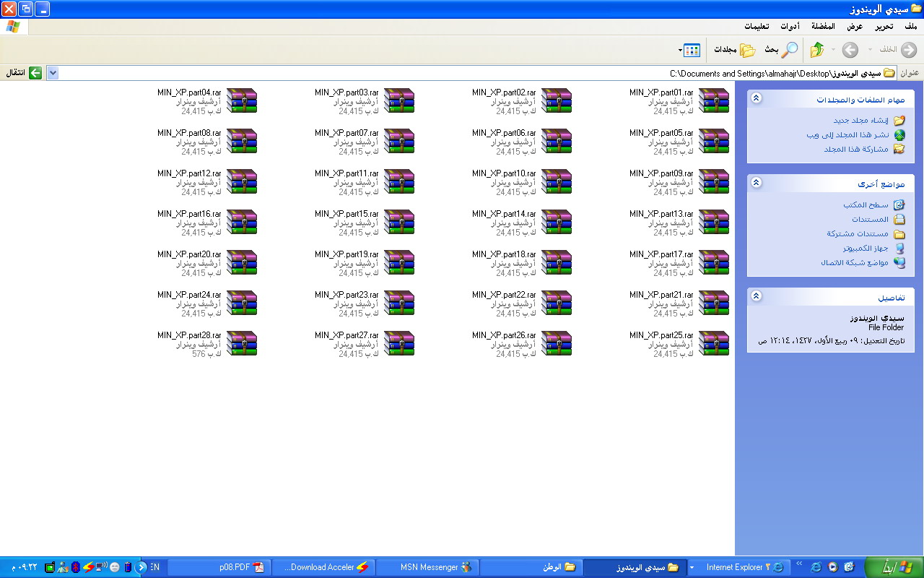Open Windows Media Player quick launch icon
The image size is (924, 578).
[832, 567]
